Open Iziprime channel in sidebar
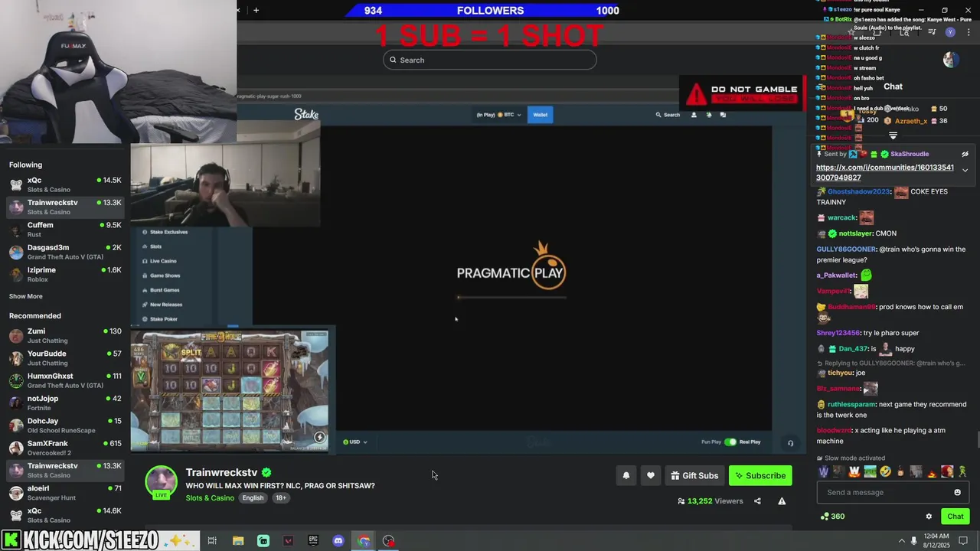The width and height of the screenshot is (980, 551). tap(64, 275)
